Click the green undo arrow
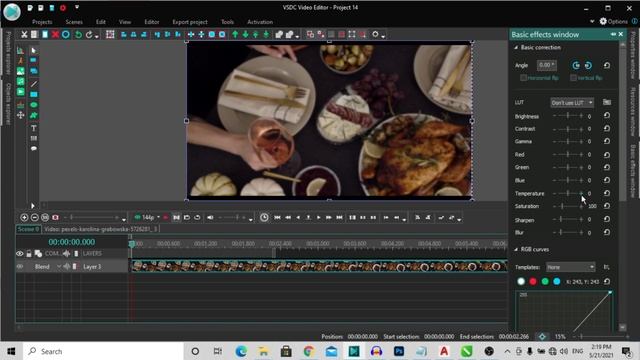This screenshot has height=360, width=640. click(78, 35)
